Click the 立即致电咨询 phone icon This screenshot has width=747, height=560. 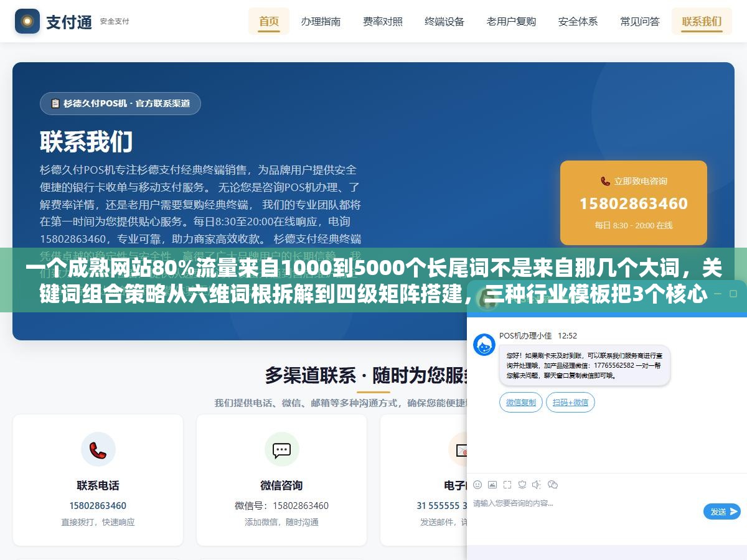pos(606,181)
